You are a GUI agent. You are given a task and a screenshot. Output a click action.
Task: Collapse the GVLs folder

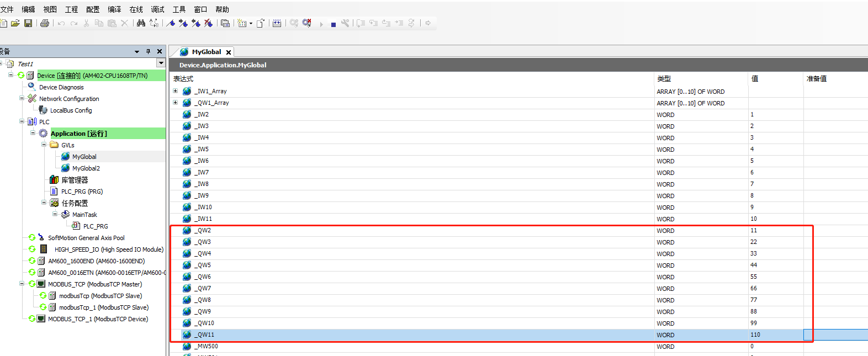(x=44, y=145)
